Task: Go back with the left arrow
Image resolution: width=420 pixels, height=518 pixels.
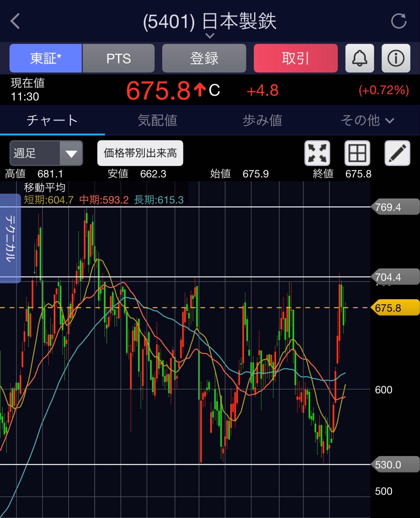Action: (x=15, y=21)
